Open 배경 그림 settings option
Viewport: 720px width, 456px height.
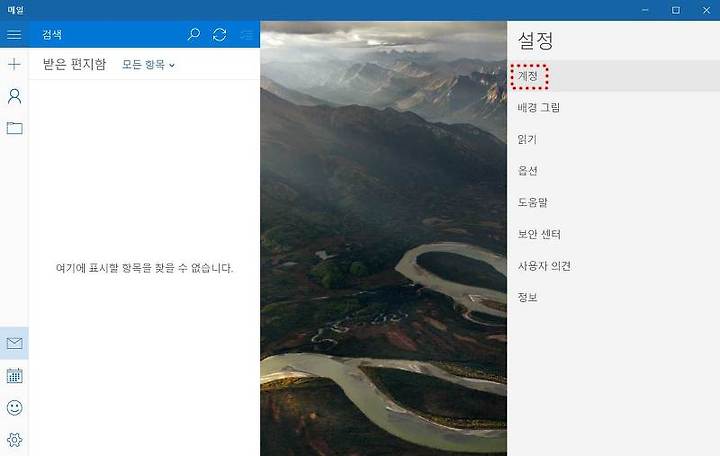point(539,107)
